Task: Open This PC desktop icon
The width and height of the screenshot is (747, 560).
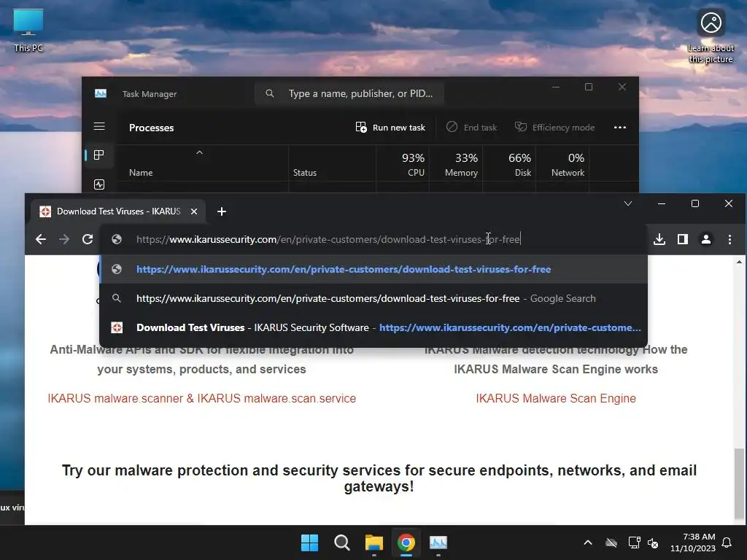Action: pos(28,30)
